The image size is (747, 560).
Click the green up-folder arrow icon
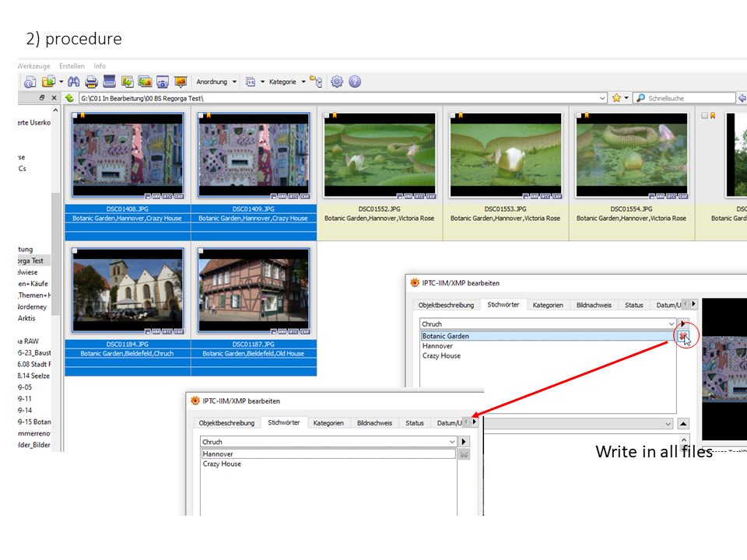[x=69, y=98]
